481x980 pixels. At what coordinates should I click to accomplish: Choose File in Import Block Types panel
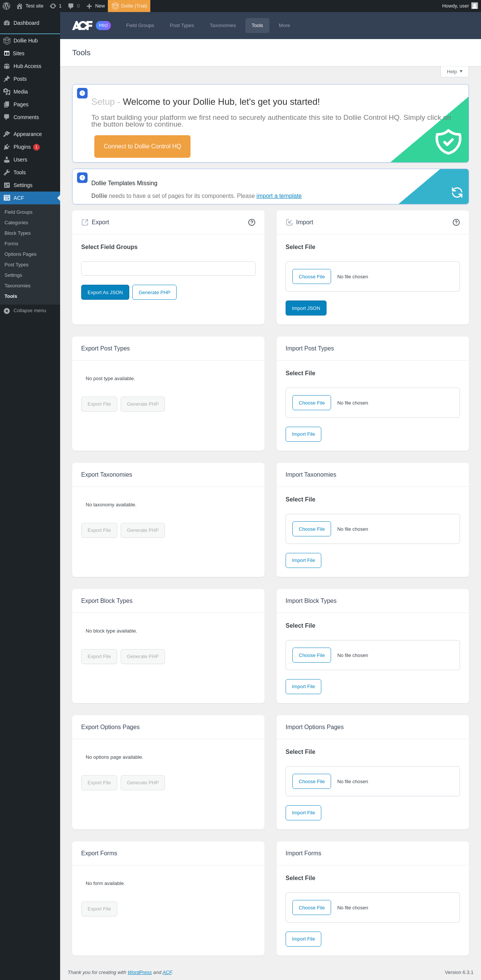point(312,655)
